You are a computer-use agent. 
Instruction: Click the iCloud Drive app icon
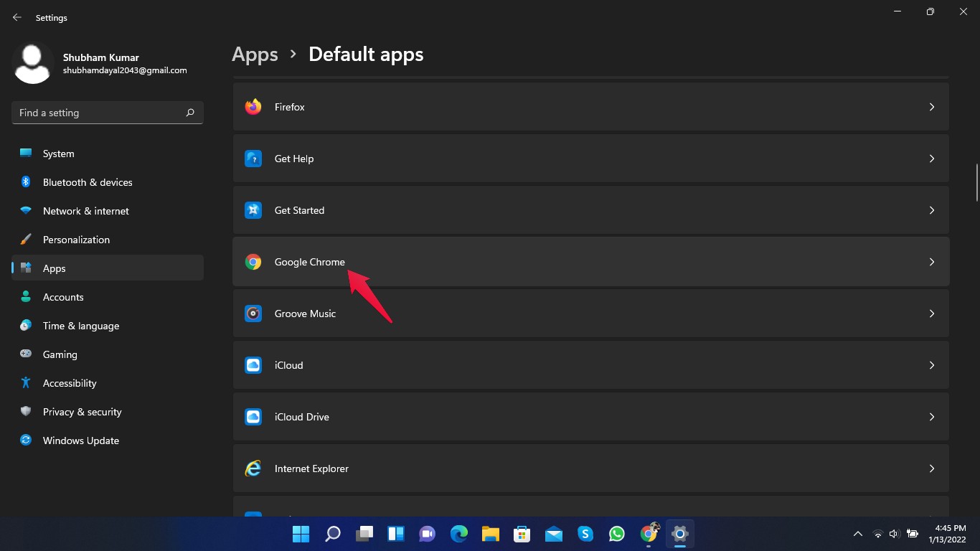[253, 417]
